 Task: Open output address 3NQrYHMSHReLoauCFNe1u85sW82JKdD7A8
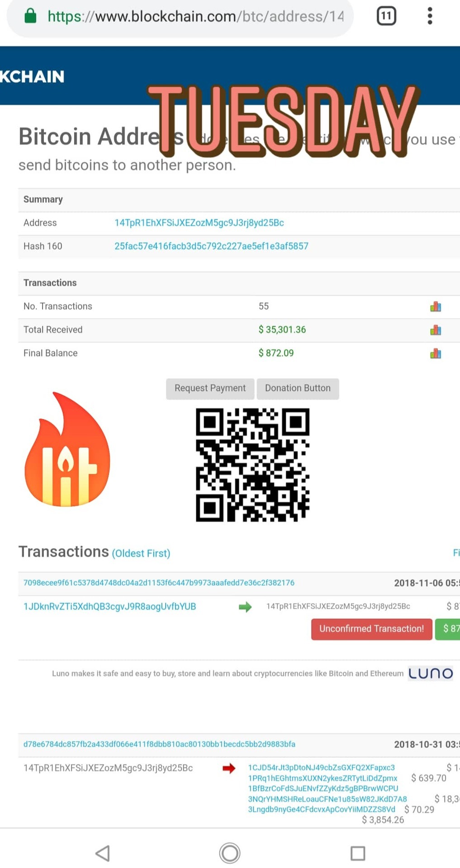327,799
